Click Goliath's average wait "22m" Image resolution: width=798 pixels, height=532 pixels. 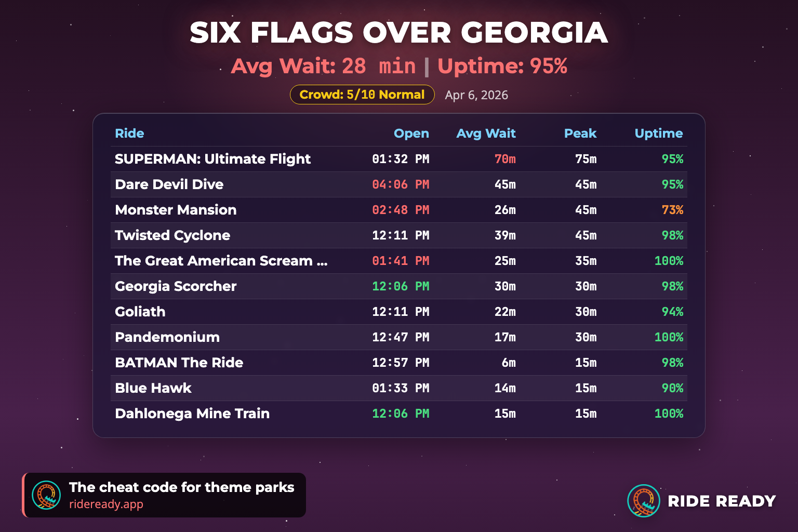pyautogui.click(x=505, y=312)
